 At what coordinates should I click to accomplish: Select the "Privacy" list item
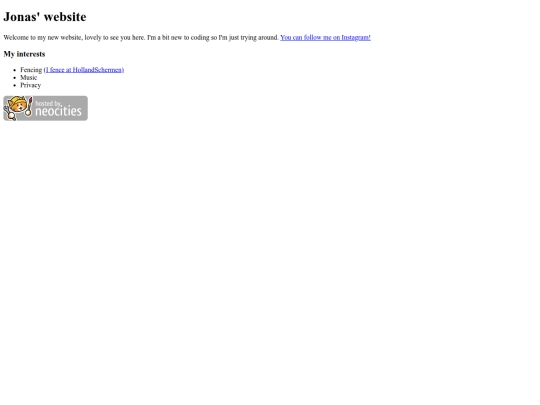(x=31, y=85)
